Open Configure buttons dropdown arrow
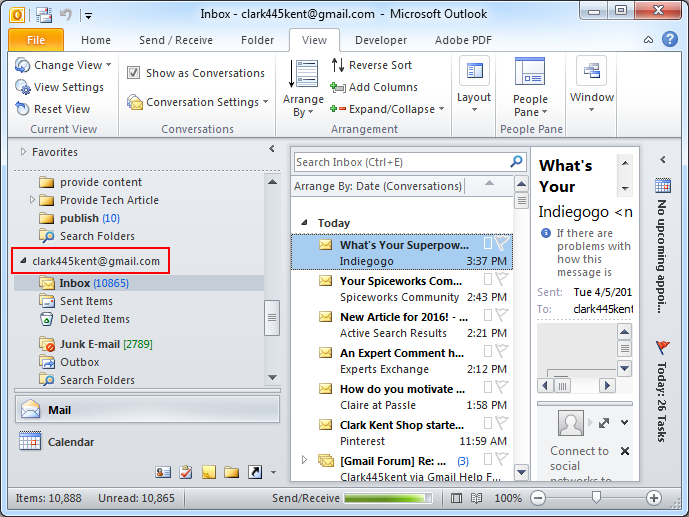 pos(273,473)
